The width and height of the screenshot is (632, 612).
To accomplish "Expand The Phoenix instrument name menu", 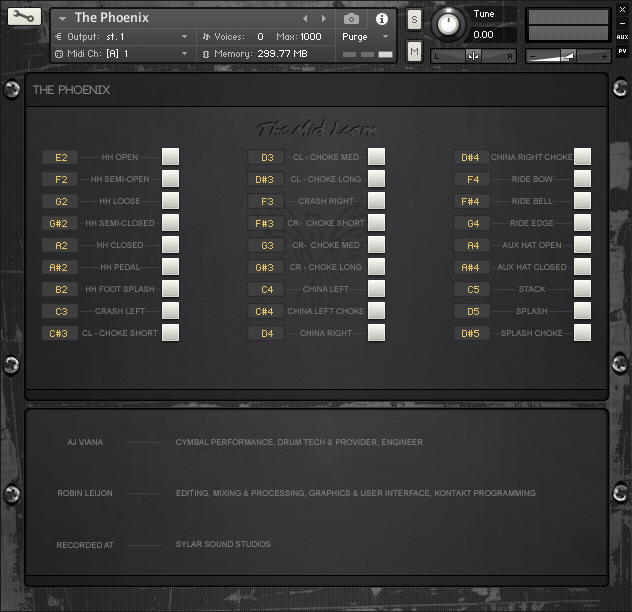I will (x=64, y=18).
